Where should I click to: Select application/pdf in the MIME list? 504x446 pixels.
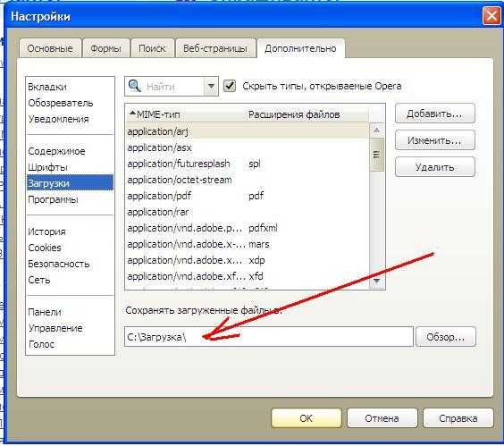pyautogui.click(x=247, y=196)
